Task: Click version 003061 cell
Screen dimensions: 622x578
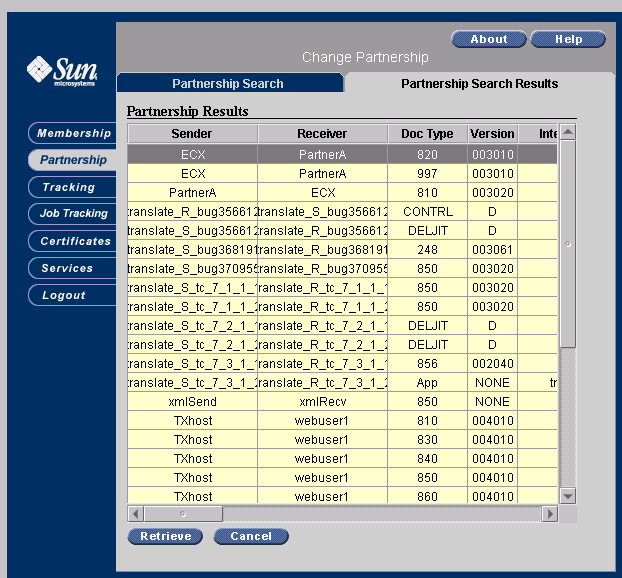Action: click(492, 250)
